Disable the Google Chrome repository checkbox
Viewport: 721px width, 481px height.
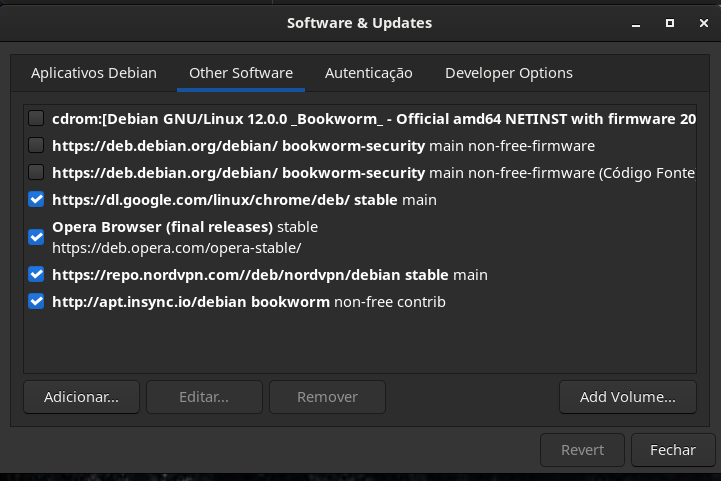click(36, 199)
